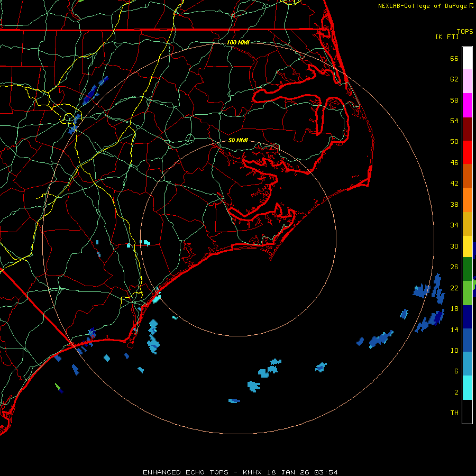Click the legend value 54
The width and height of the screenshot is (476, 476).
tap(454, 121)
